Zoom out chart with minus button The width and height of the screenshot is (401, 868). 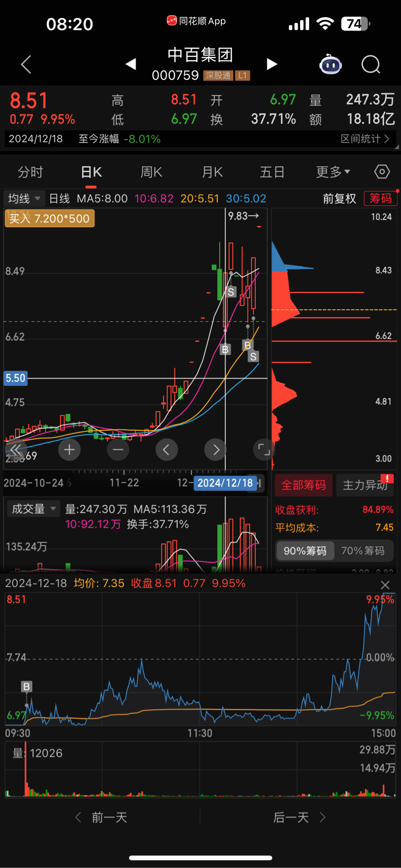point(118,450)
